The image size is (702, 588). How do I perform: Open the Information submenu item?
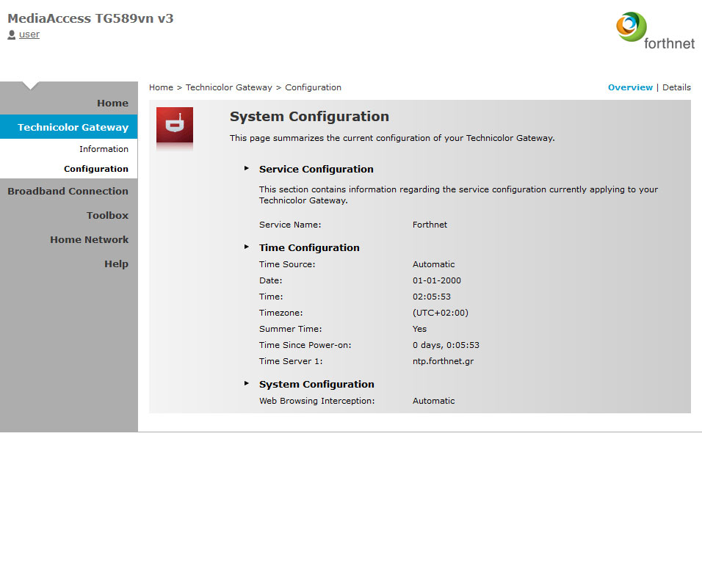coord(104,149)
